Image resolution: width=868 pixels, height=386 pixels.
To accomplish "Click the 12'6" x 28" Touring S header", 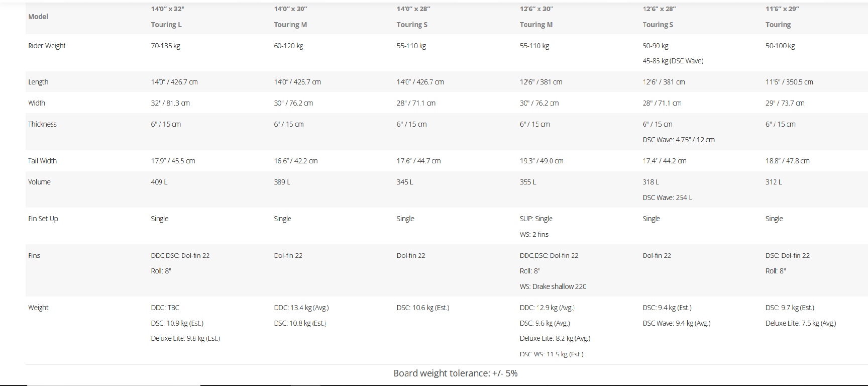I will pos(659,17).
